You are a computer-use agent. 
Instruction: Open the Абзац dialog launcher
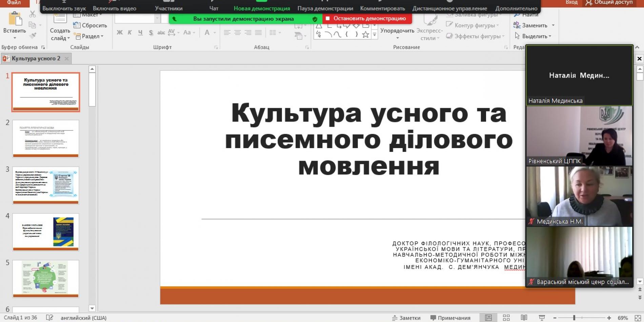(x=307, y=47)
